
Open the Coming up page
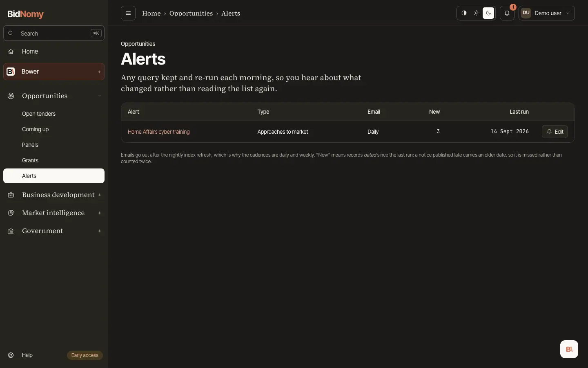click(x=54, y=129)
